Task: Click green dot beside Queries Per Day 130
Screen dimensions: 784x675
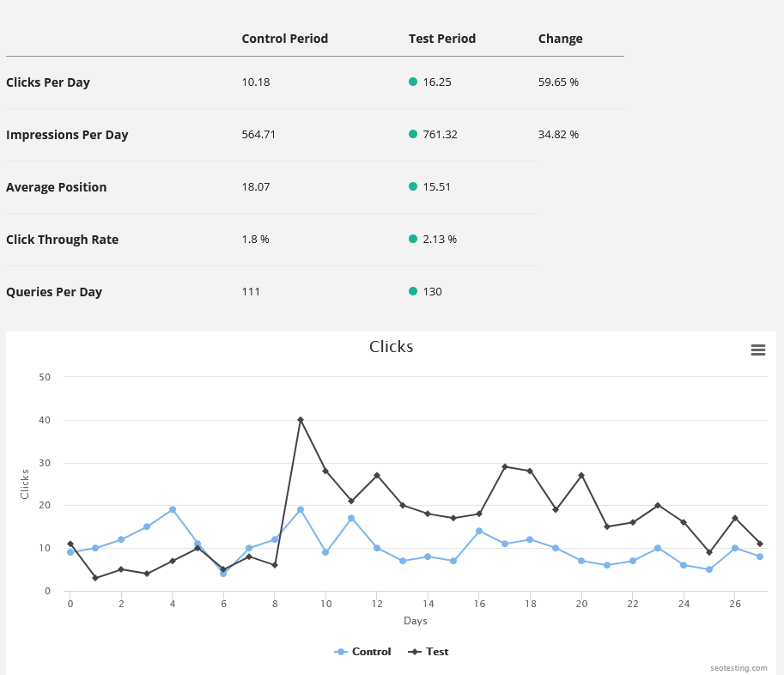Action: (413, 291)
